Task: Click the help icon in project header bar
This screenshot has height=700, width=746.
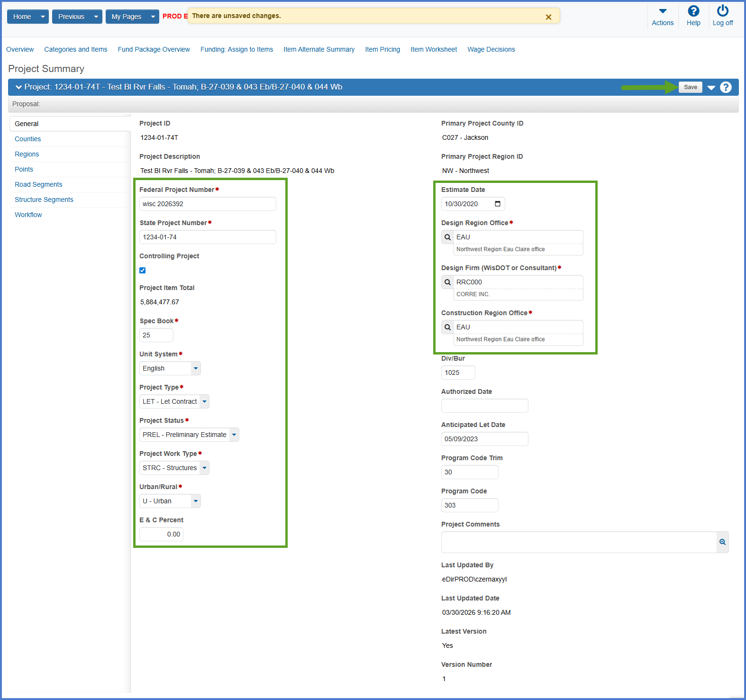Action: (726, 87)
